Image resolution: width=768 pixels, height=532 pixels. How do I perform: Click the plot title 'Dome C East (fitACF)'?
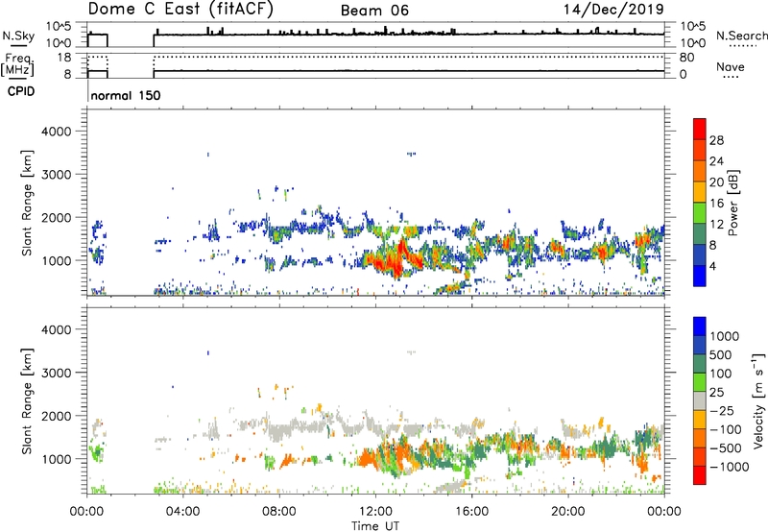pos(180,10)
